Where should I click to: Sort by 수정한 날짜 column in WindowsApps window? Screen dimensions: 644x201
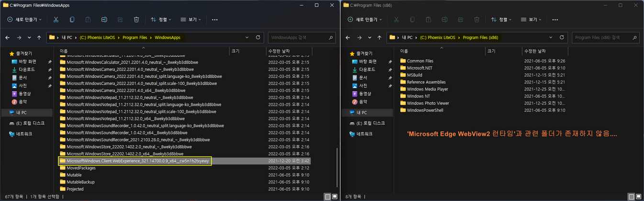pyautogui.click(x=290, y=50)
